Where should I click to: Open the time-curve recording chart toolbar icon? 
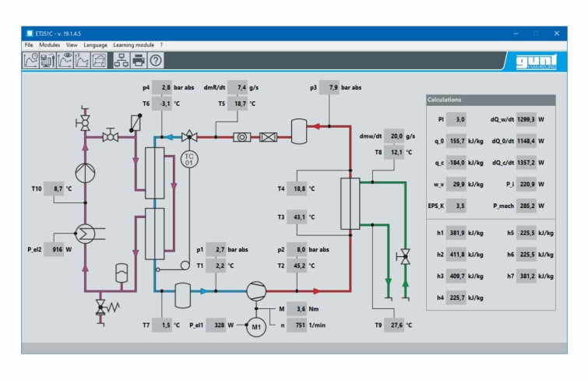click(x=32, y=61)
